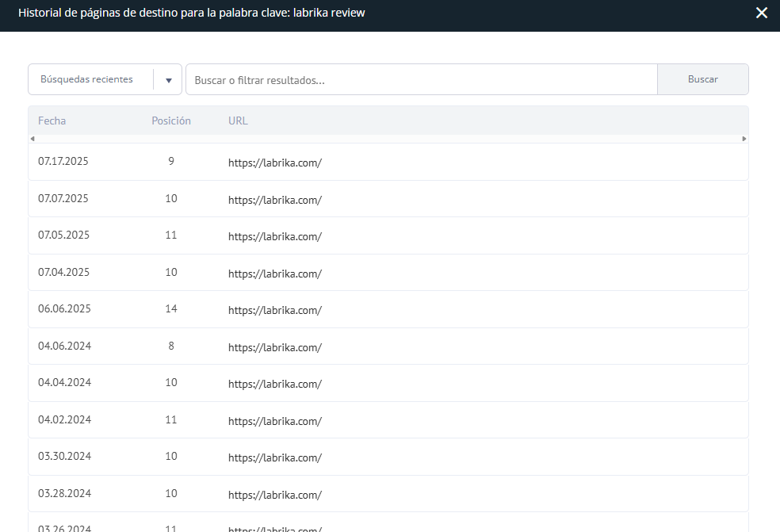Select the date 04.02.2024
The width and height of the screenshot is (780, 532).
point(65,419)
